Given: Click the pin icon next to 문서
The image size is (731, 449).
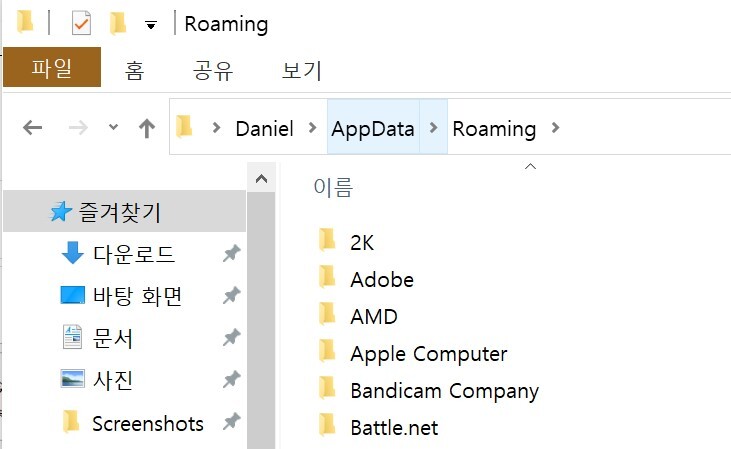Looking at the screenshot, I should (x=232, y=338).
